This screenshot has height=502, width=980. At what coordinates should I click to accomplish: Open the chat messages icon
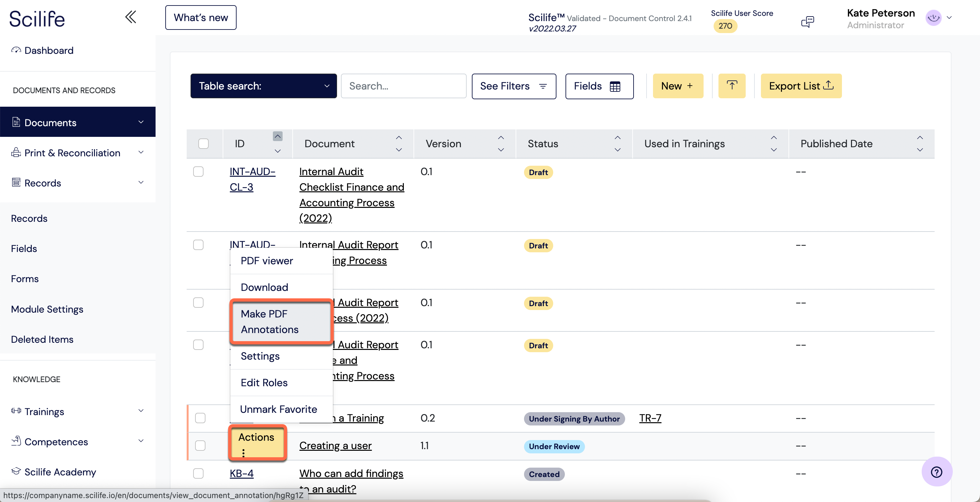click(x=807, y=22)
